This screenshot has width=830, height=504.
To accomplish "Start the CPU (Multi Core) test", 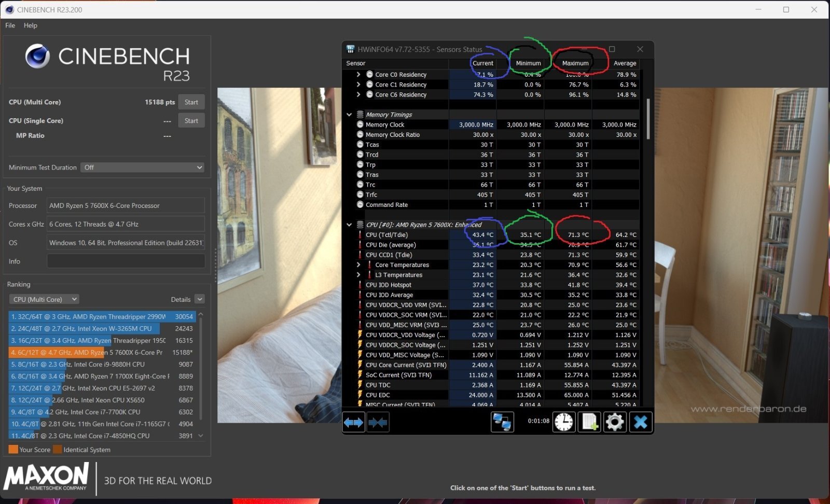I will tap(191, 102).
